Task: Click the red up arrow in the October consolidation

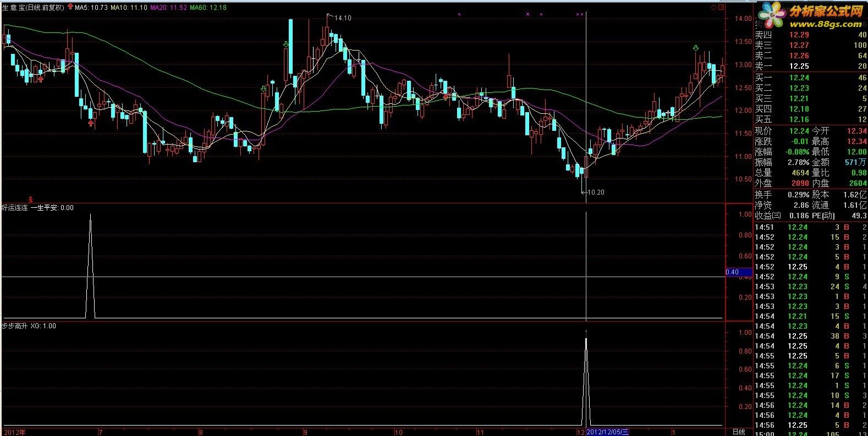Action: coord(446,96)
